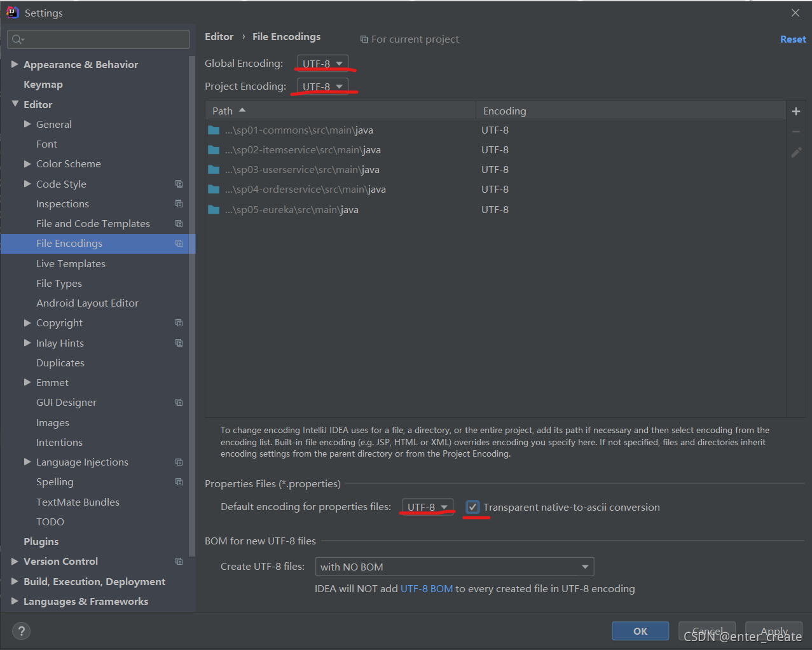This screenshot has width=812, height=650.
Task: Click the help question mark icon
Action: 22,631
